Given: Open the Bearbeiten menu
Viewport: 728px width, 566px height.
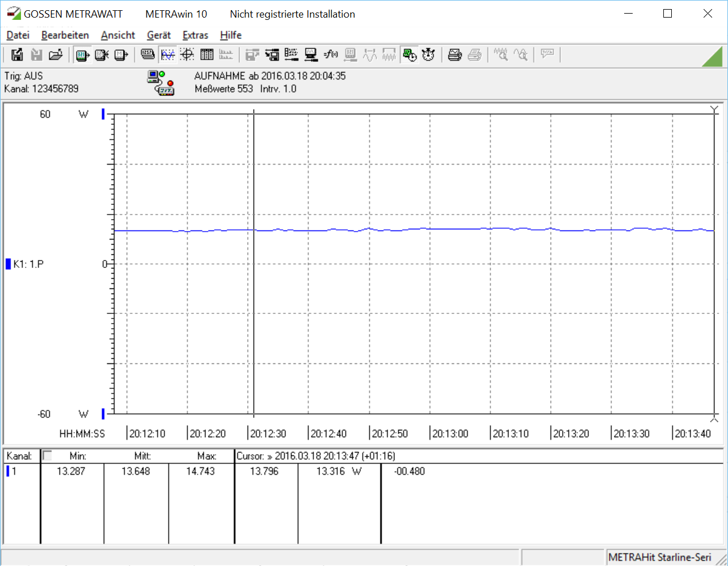Looking at the screenshot, I should (65, 35).
